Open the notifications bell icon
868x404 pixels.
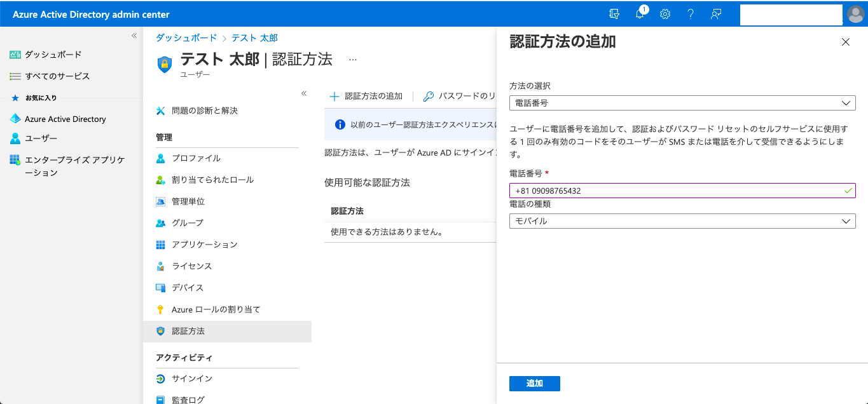pyautogui.click(x=640, y=14)
